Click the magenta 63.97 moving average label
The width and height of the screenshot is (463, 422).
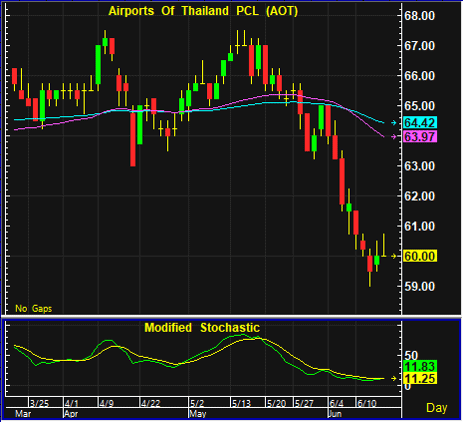point(420,136)
